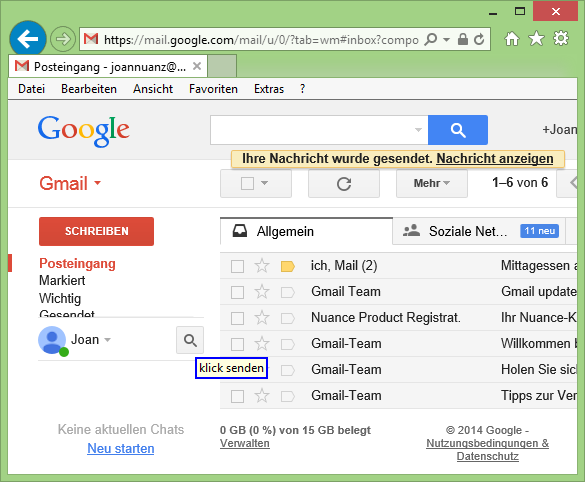Open browser home icon
Screen dimensions: 585x482
[x=512, y=38]
